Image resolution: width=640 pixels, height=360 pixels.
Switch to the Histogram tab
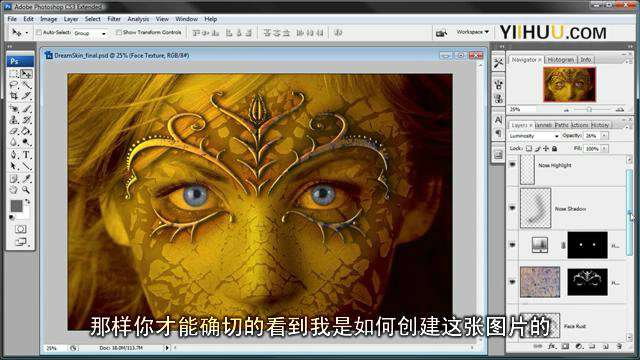560,60
